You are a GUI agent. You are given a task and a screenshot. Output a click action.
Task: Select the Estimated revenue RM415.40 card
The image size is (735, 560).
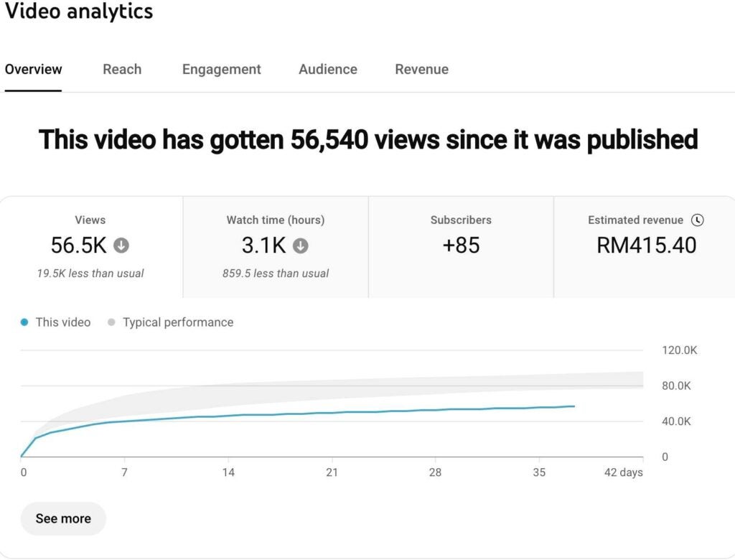click(645, 246)
